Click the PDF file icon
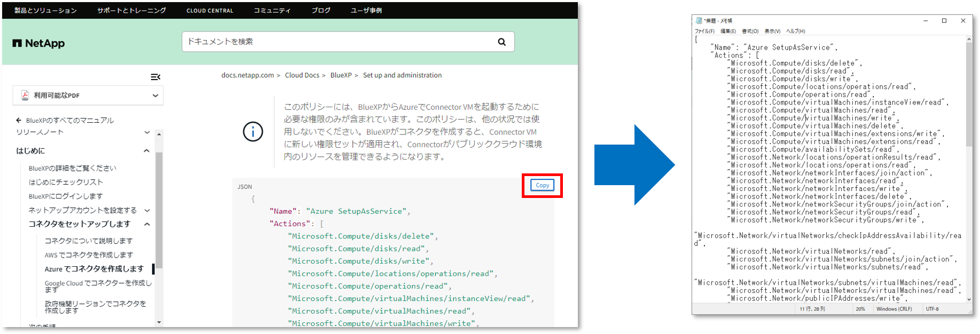Screen dimensions: 980x334 tap(25, 96)
